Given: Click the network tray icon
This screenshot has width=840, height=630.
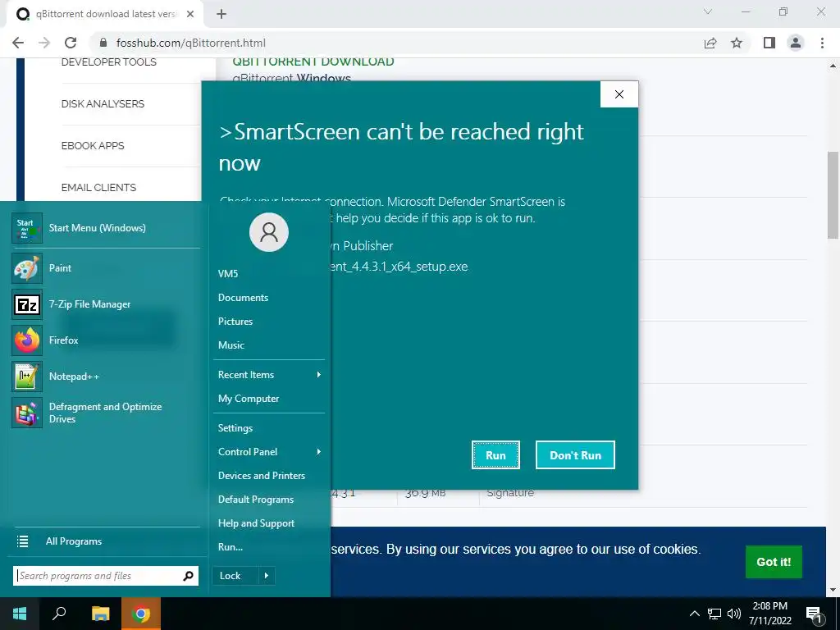Looking at the screenshot, I should click(714, 614).
